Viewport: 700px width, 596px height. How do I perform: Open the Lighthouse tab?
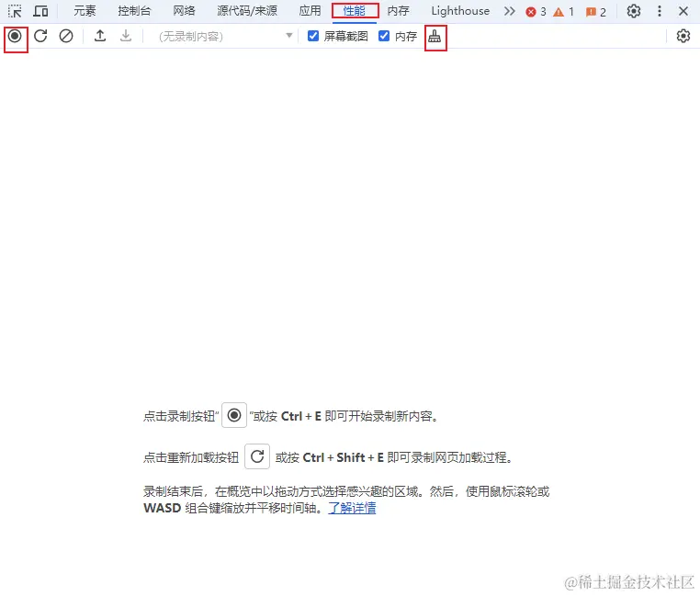pos(460,11)
